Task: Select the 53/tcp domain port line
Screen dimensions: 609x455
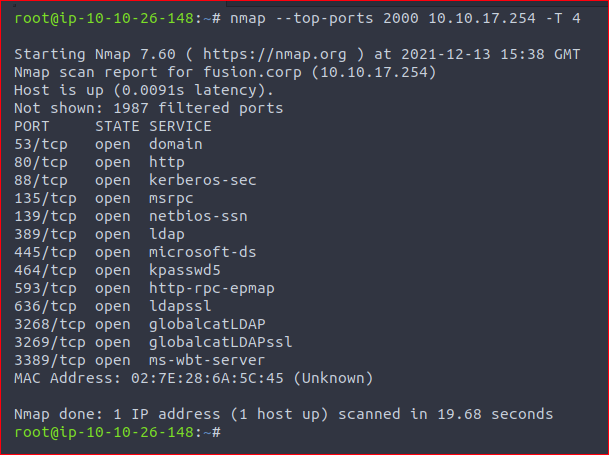Action: (x=108, y=145)
